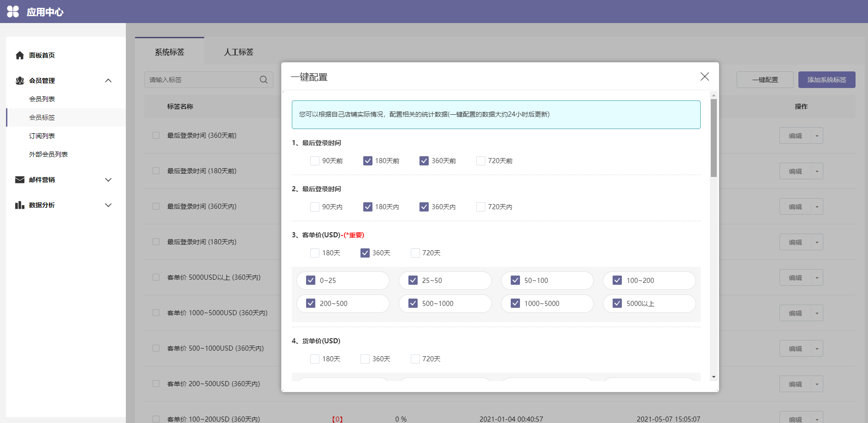
Task: Check 720天前 checkbox
Action: coord(481,161)
